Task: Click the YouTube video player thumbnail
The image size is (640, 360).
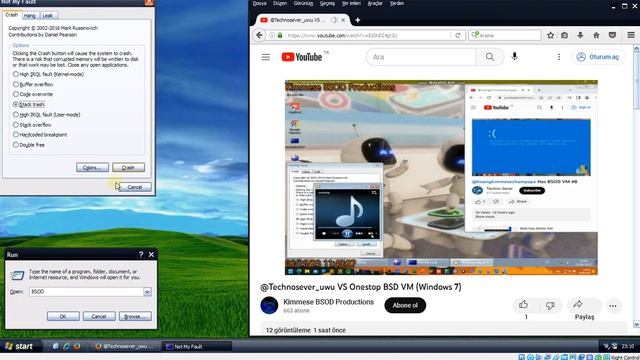Action: (441, 177)
